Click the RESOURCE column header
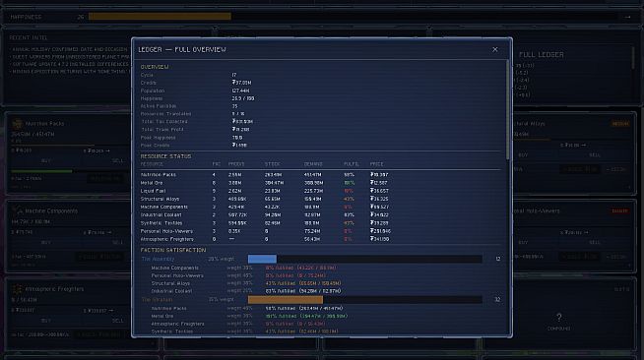 [152, 164]
